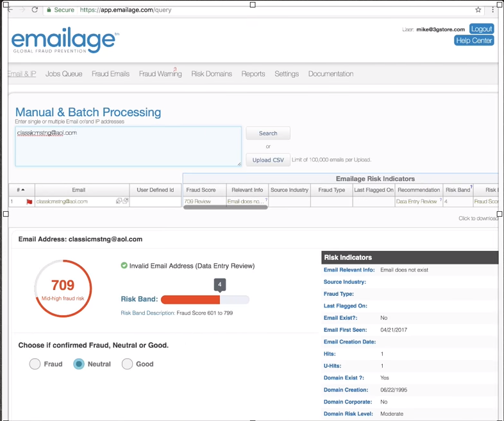Click the Fraud Score column header
The height and width of the screenshot is (421, 504).
click(x=205, y=190)
